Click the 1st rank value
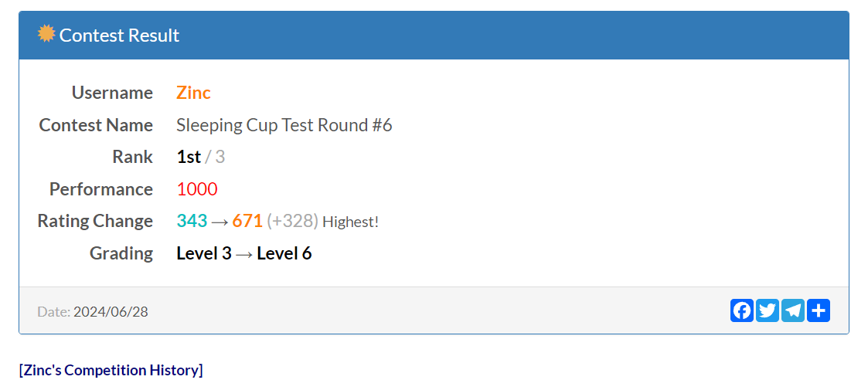This screenshot has height=390, width=868. point(189,157)
